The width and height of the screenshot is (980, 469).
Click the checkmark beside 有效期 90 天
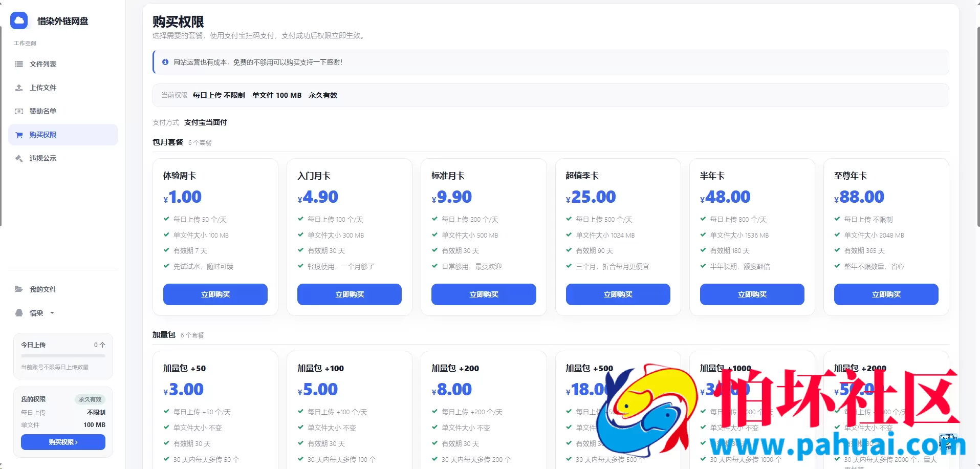click(569, 250)
